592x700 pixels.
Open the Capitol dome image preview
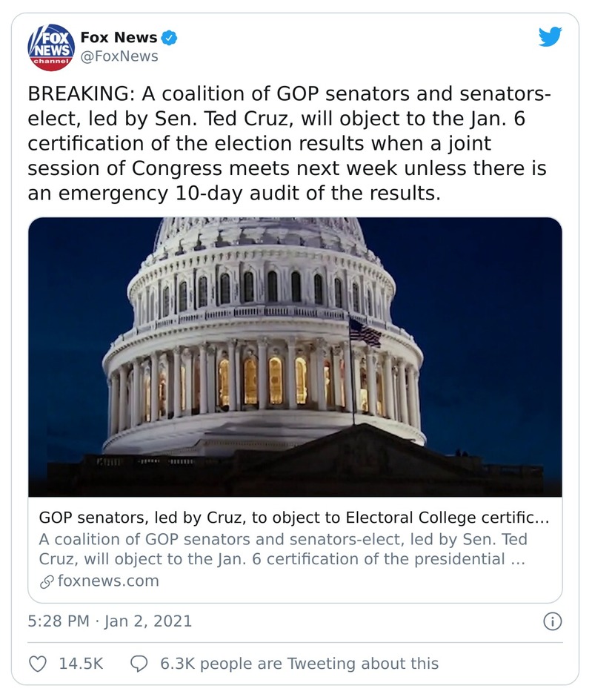click(295, 356)
